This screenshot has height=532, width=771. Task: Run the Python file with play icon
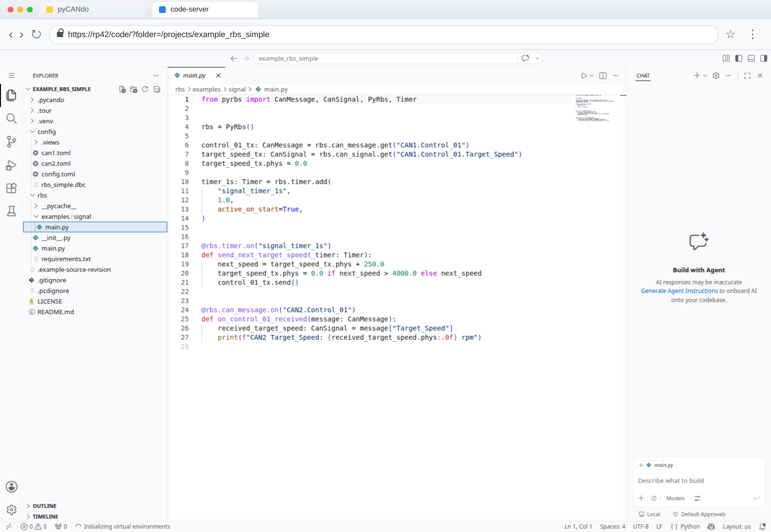coord(584,76)
